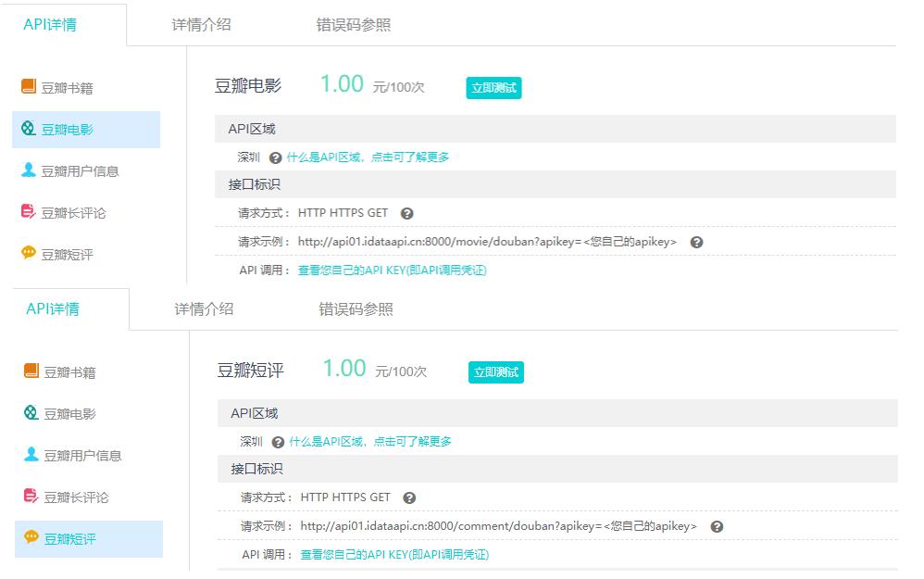Viewport: 924px width, 579px height.
Task: Select 豆瓣用户信息 label in the bottom sidebar
Action: (82, 456)
